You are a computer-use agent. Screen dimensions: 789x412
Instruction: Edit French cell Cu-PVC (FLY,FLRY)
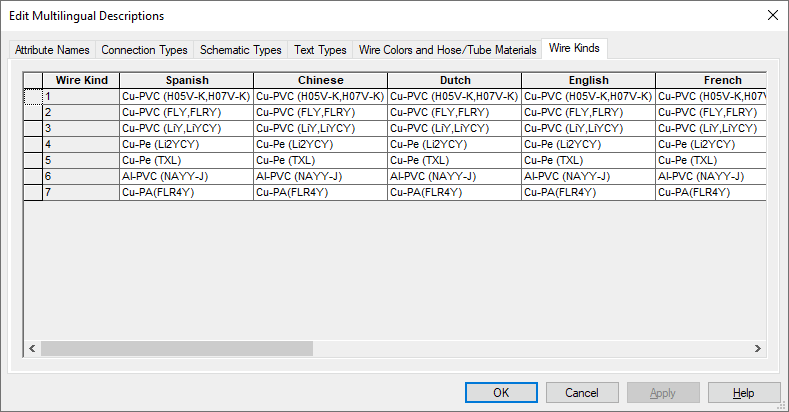711,112
